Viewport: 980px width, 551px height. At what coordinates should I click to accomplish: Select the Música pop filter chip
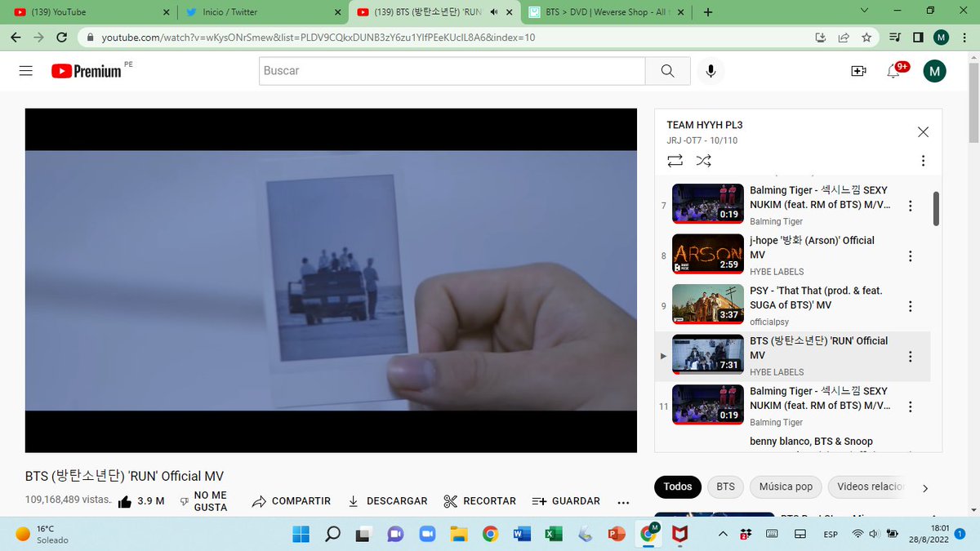pyautogui.click(x=786, y=487)
